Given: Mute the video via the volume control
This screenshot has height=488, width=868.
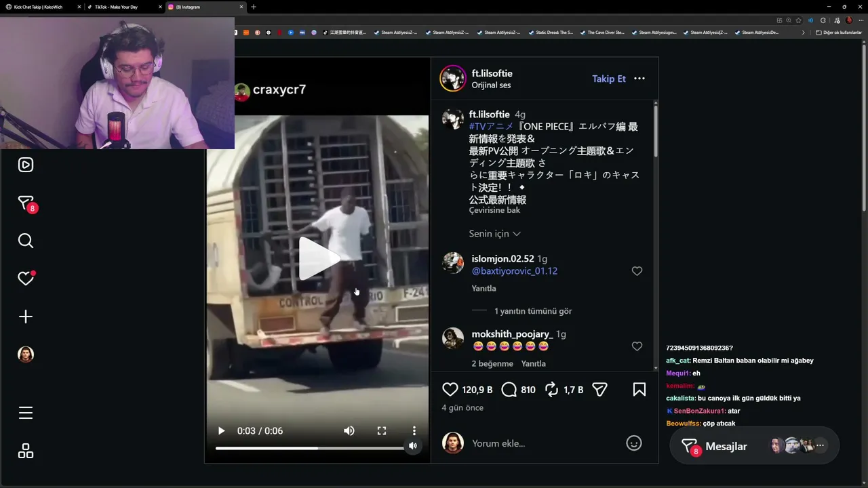Looking at the screenshot, I should tap(349, 431).
